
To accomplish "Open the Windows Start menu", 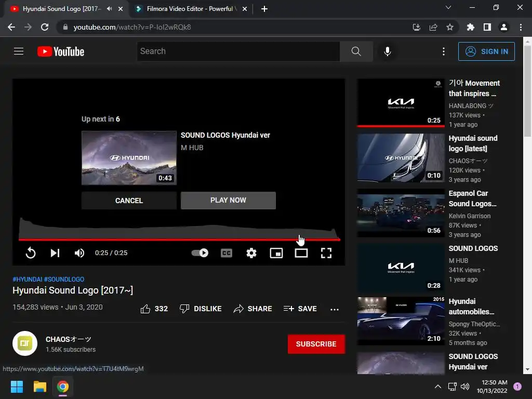I will 17,387.
